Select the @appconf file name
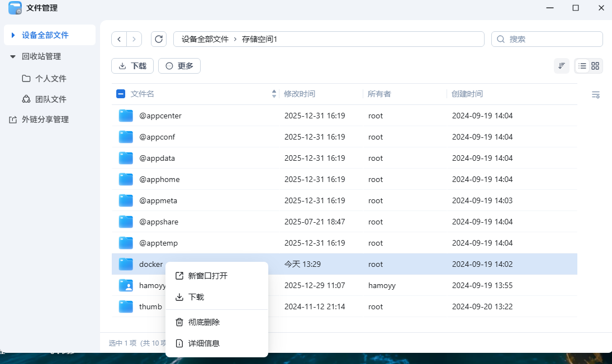Viewport: 612px width, 364px height. (157, 137)
